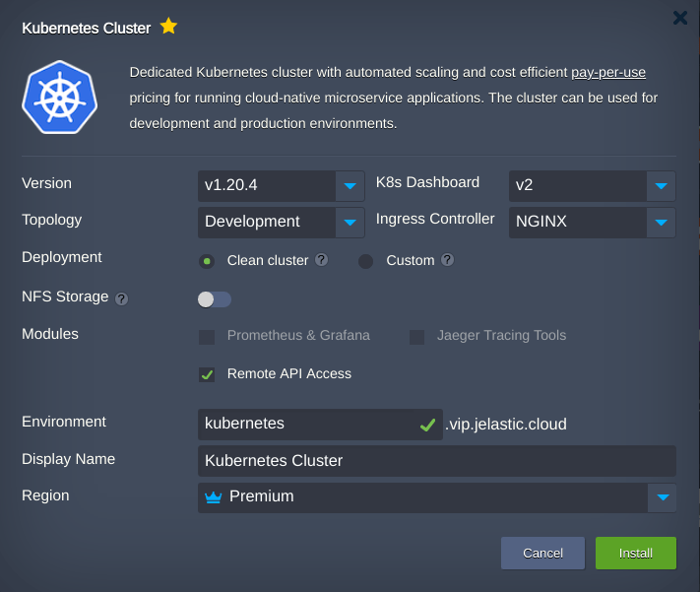Expand the Version dropdown arrow
The width and height of the screenshot is (700, 592).
[350, 186]
